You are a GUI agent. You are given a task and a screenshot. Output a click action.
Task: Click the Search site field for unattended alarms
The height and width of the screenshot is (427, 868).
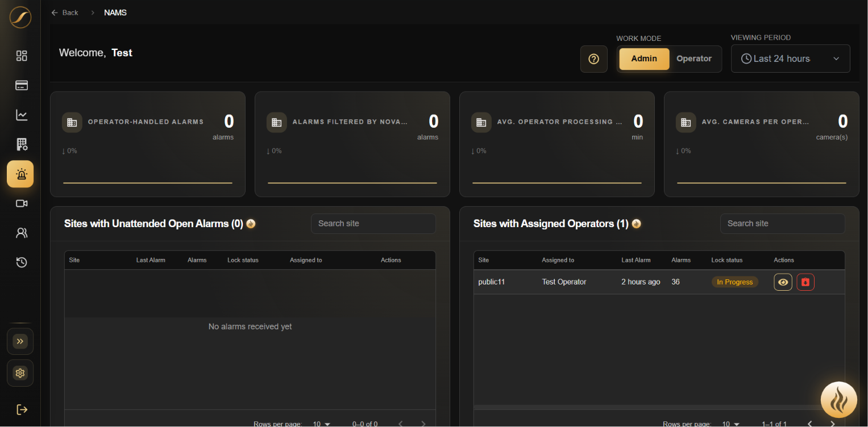coord(373,224)
